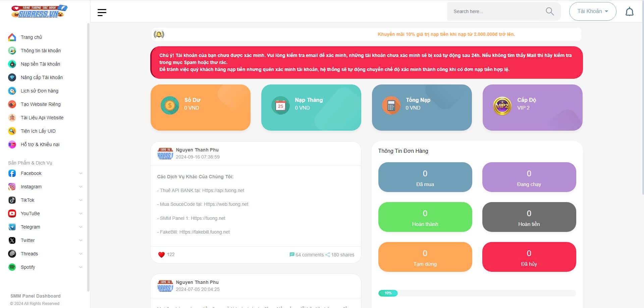Click the Spotify icon in sidebar

coord(12,267)
